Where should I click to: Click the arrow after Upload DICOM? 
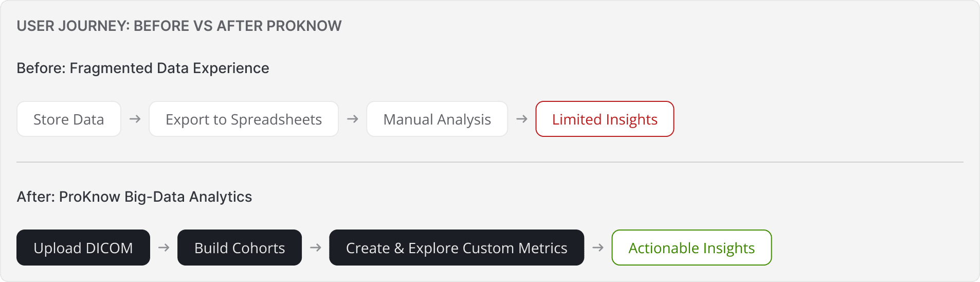pyautogui.click(x=164, y=248)
